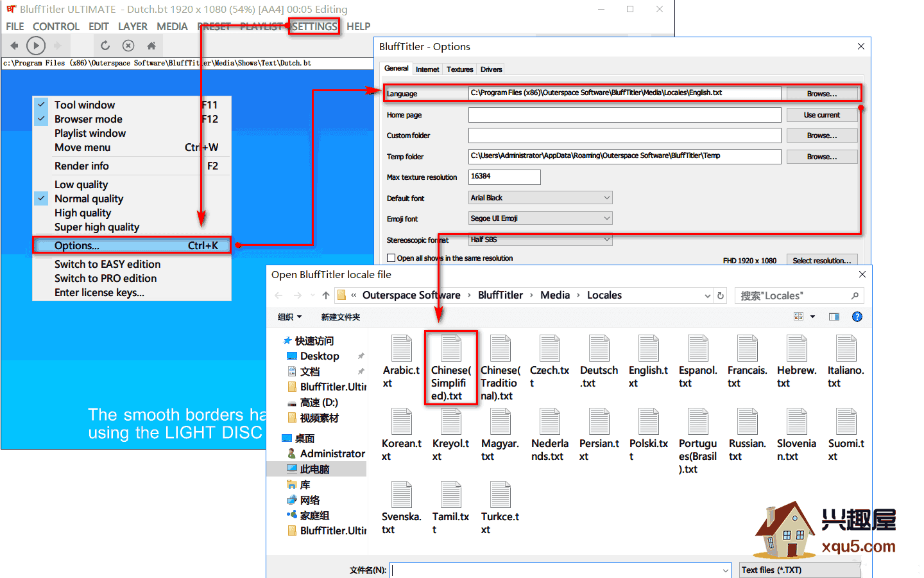Expand the file name history dropdown
Viewport: 924px width, 578px height.
click(x=726, y=570)
